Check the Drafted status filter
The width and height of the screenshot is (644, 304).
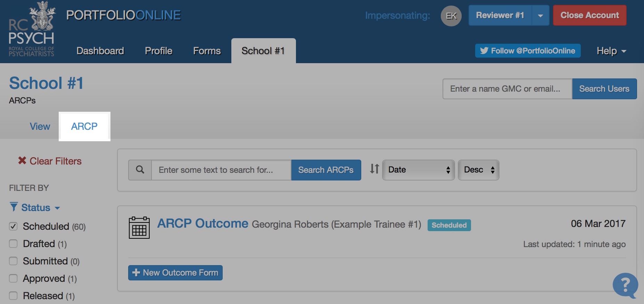(13, 244)
